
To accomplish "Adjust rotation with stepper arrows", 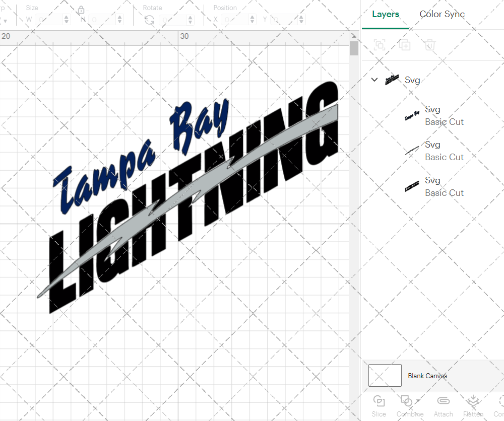I will click(191, 20).
